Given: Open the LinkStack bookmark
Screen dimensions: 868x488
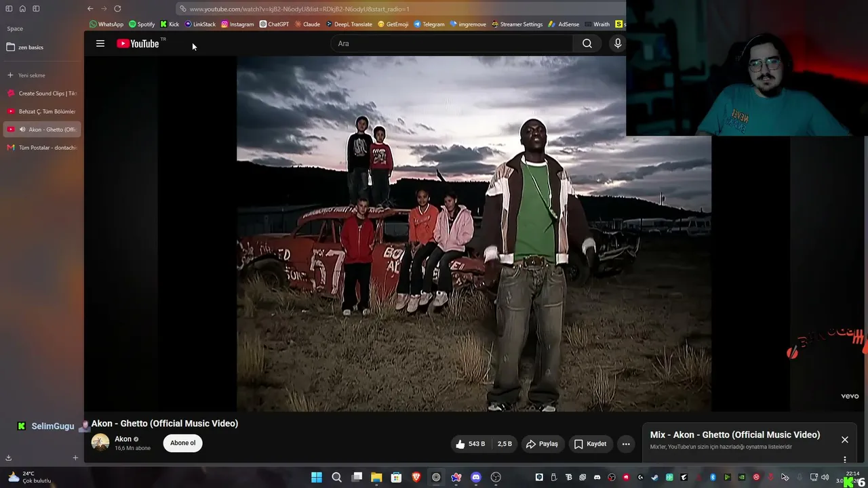Looking at the screenshot, I should tap(200, 24).
